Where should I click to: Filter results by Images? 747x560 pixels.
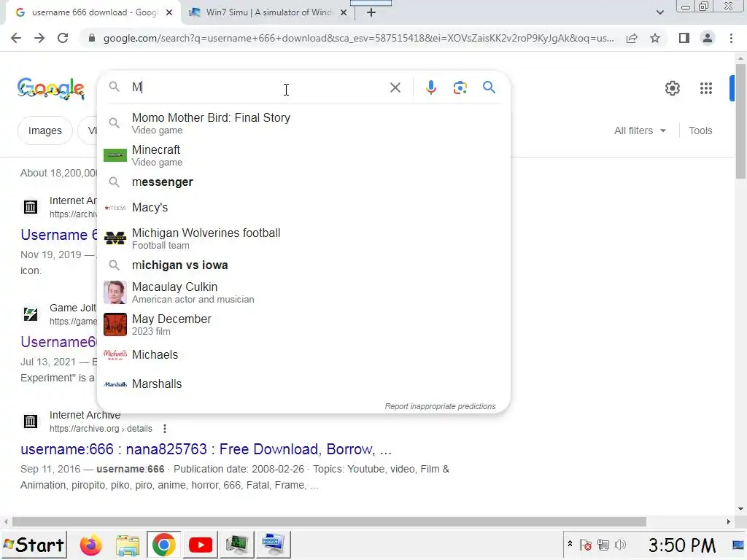[44, 131]
